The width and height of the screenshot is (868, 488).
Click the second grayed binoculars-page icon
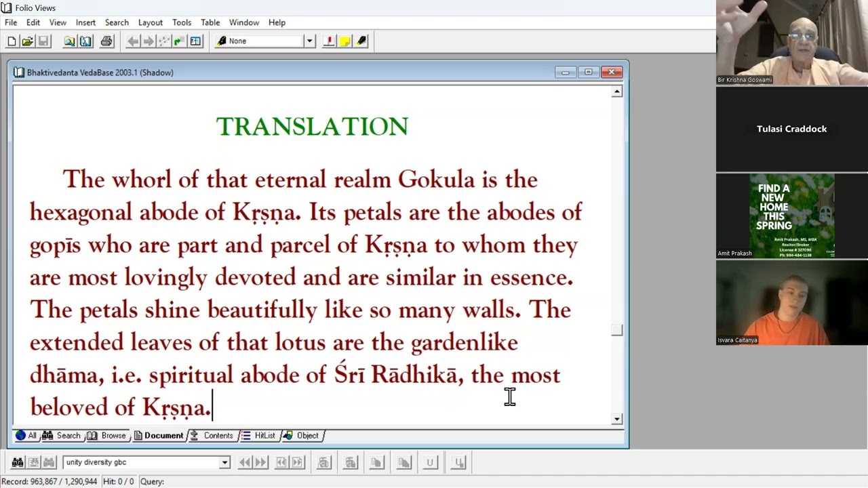click(351, 463)
